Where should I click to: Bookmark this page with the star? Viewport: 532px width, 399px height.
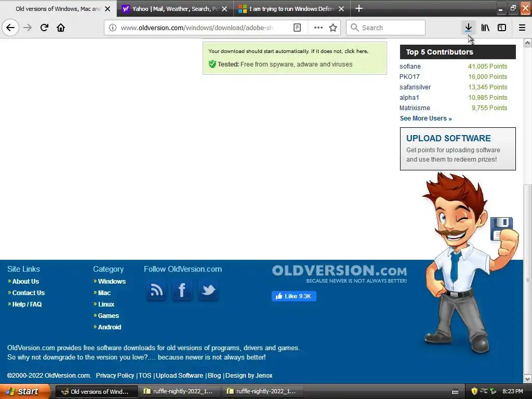click(333, 28)
